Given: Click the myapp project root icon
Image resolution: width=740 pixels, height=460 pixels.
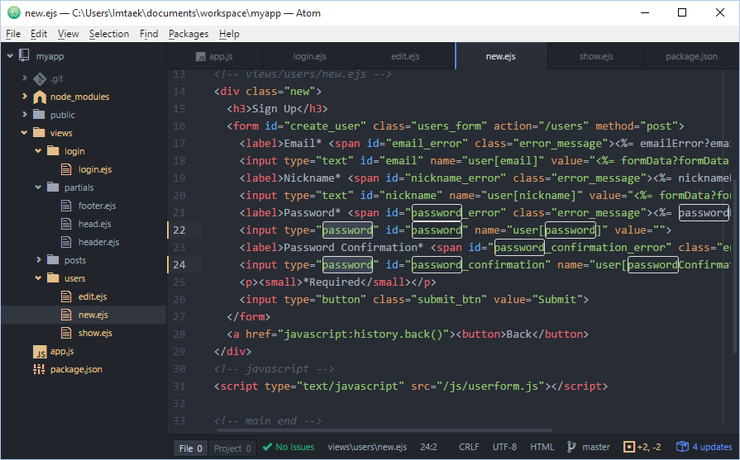Looking at the screenshot, I should point(24,56).
